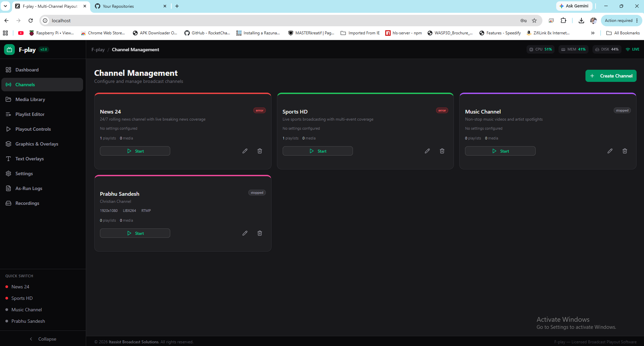Bookmark this page with the star icon

point(534,21)
